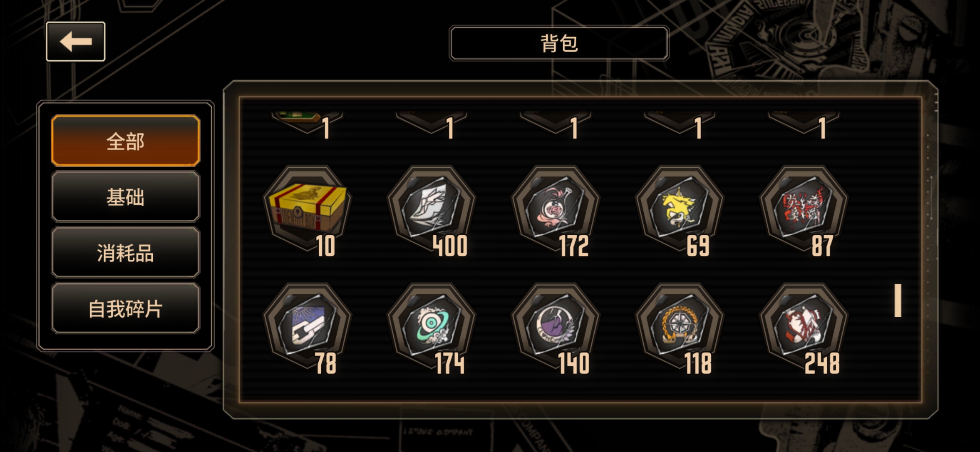
Task: Select the purple crescent moon shard, 140
Action: tap(555, 326)
